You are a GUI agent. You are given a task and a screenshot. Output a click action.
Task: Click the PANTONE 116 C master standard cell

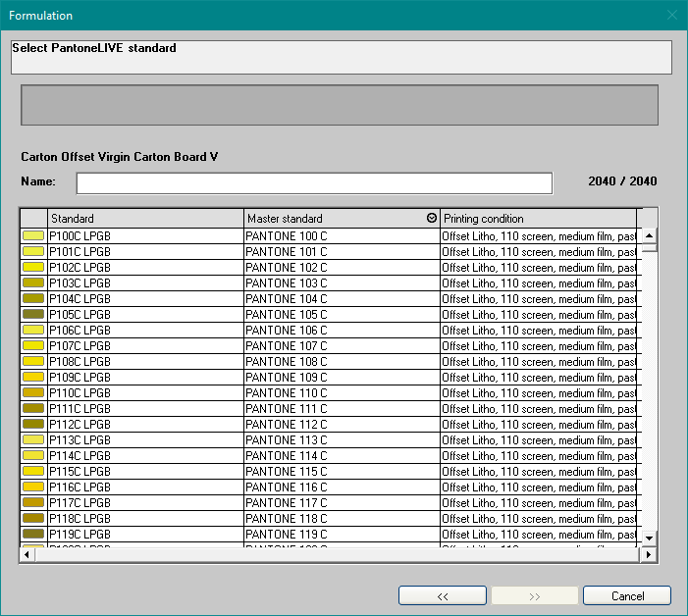point(342,487)
